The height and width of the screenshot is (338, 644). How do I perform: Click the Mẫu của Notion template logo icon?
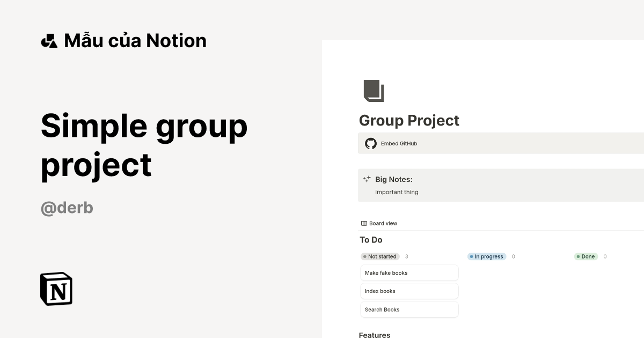(x=49, y=40)
